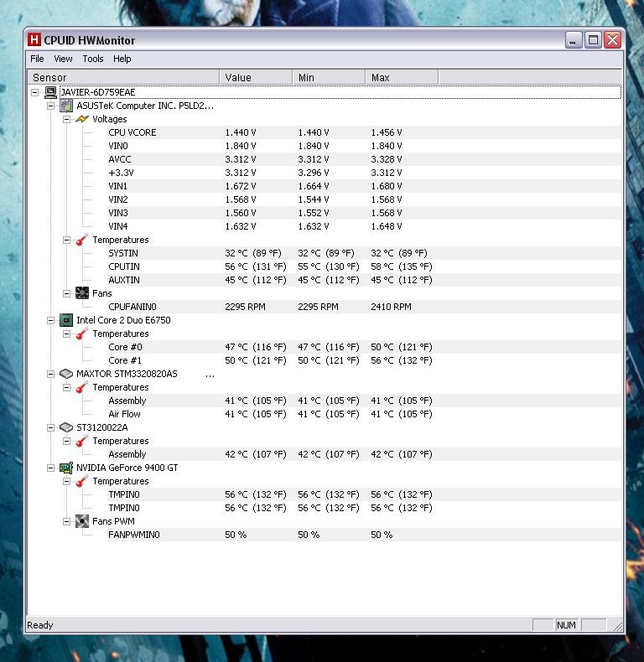
Task: Click the ASUSTeK motherboard icon
Action: tap(66, 106)
